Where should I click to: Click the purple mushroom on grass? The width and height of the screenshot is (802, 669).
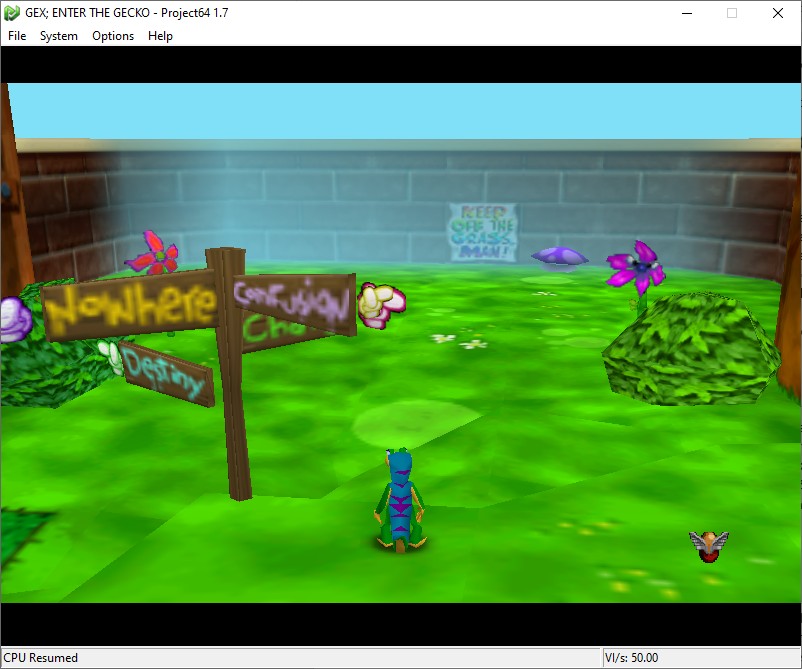[x=560, y=257]
